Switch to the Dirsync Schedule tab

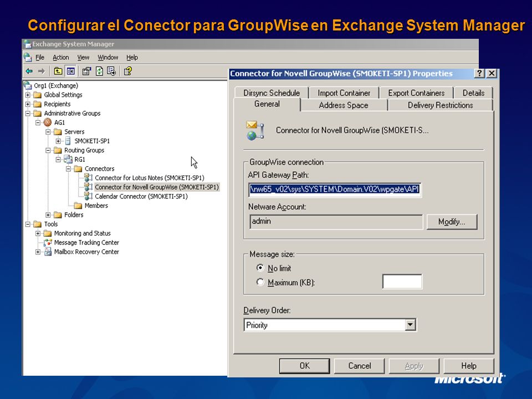[x=272, y=93]
